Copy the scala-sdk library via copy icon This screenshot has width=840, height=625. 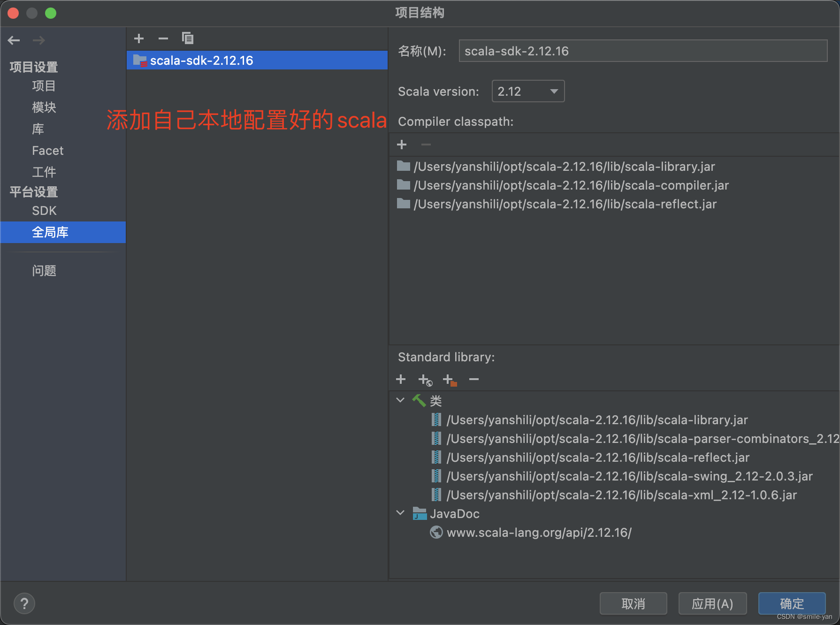(x=188, y=38)
